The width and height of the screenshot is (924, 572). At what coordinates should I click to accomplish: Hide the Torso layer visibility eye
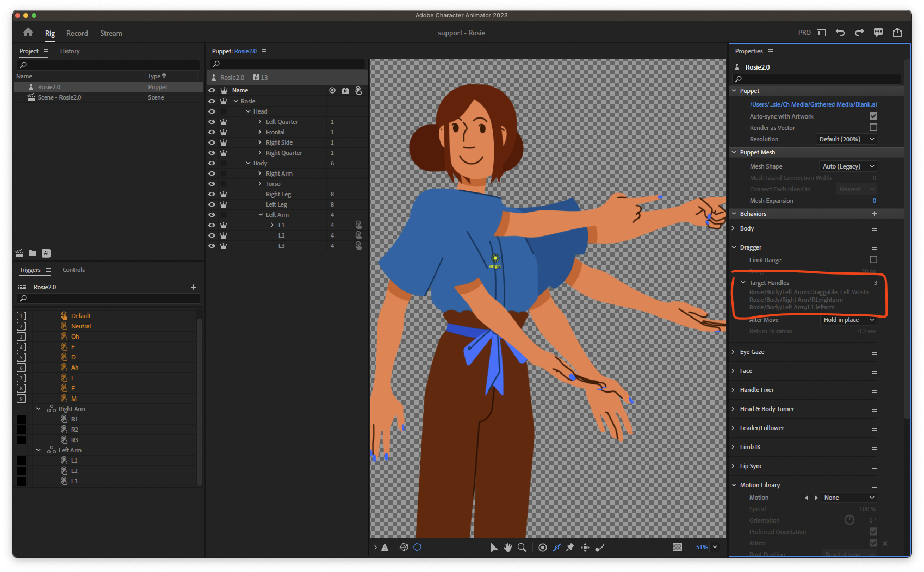click(212, 184)
